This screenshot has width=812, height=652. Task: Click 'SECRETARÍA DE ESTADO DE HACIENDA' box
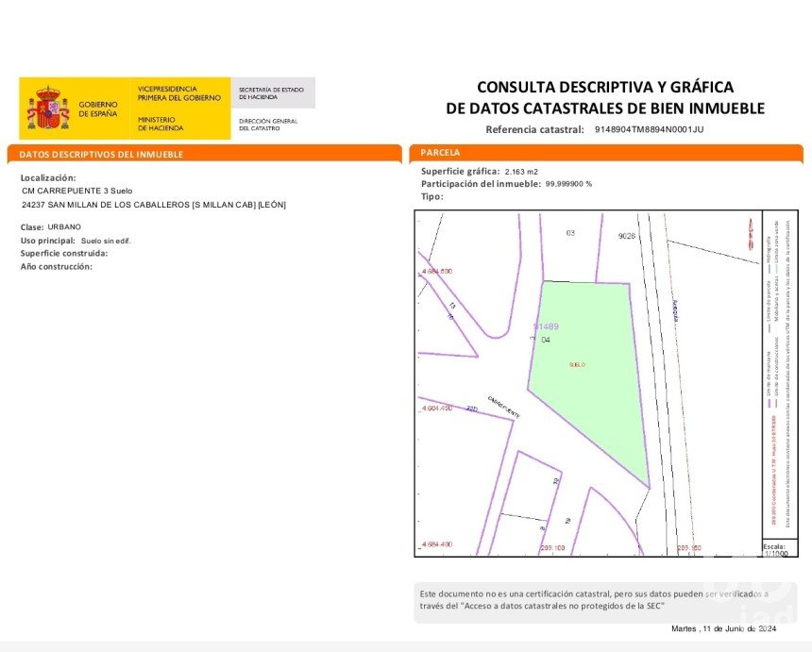273,93
